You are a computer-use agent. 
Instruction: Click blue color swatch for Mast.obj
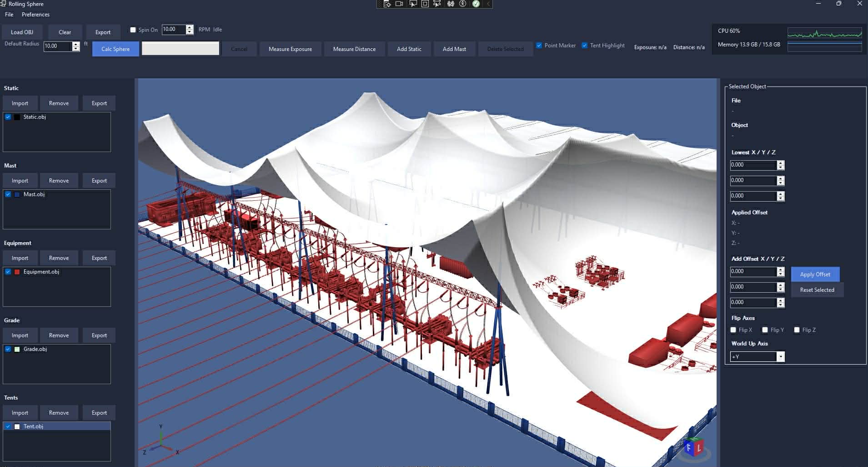(17, 194)
